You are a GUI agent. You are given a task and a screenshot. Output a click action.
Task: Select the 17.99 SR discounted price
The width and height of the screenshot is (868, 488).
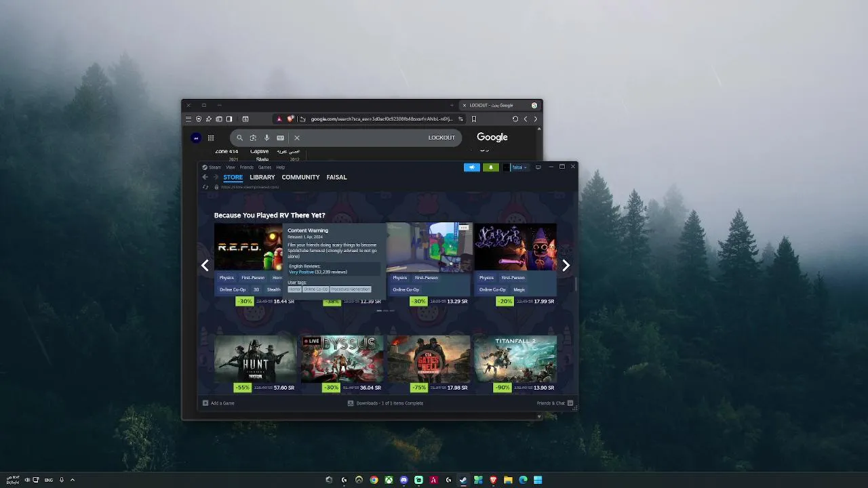(544, 302)
